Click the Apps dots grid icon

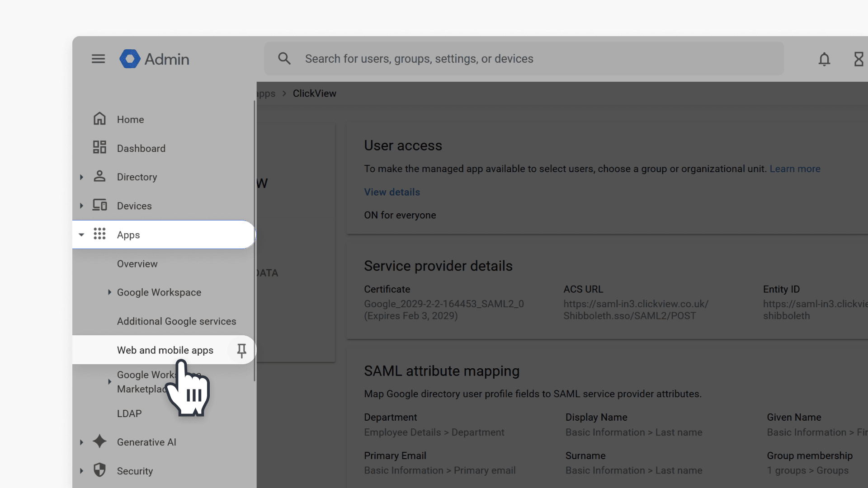tap(99, 234)
